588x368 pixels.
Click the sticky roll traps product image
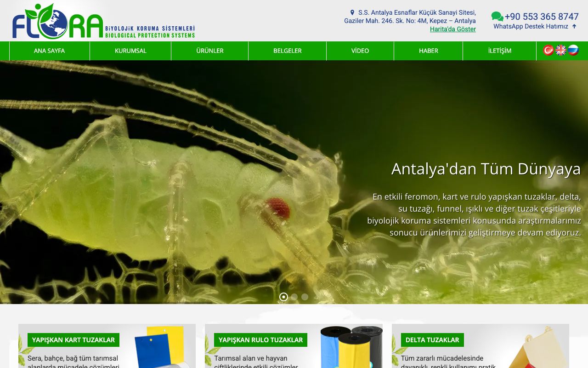tap(351, 347)
